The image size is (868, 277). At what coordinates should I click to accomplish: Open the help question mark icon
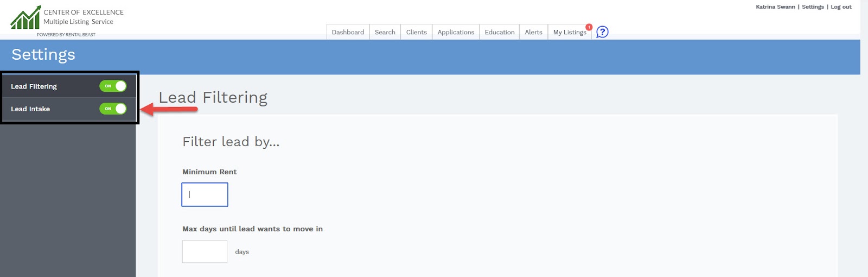[x=602, y=32]
